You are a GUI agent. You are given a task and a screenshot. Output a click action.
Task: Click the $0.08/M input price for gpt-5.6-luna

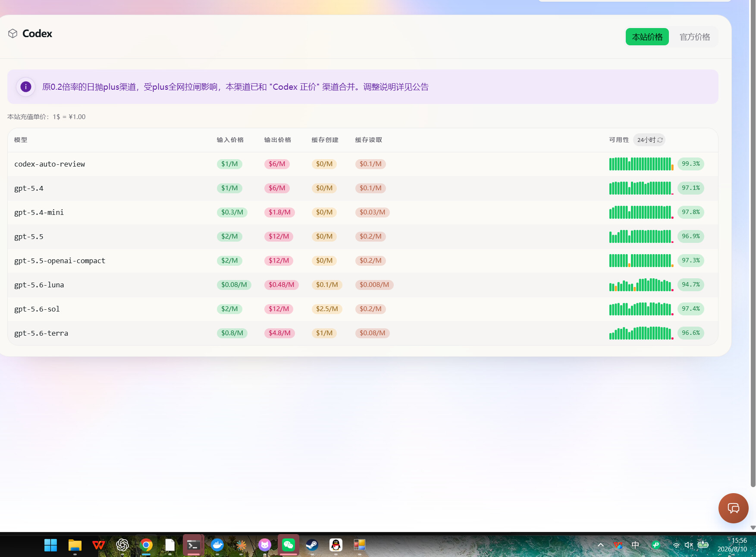click(234, 285)
